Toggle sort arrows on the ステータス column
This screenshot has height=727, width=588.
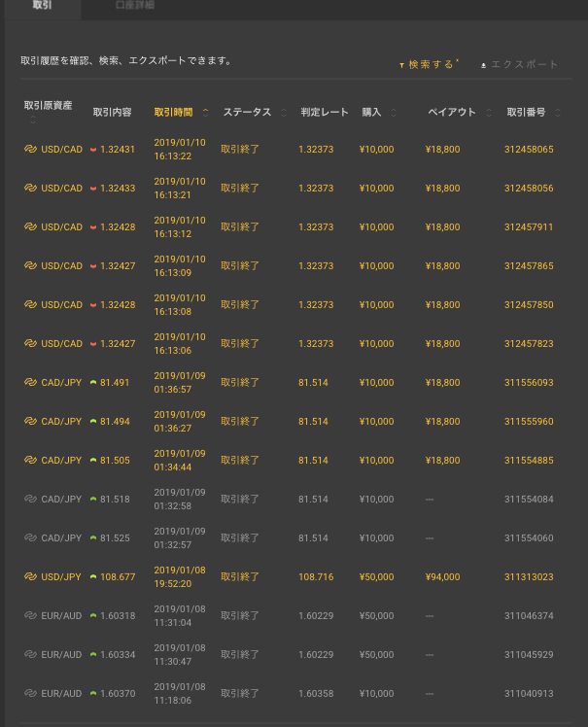pyautogui.click(x=284, y=112)
